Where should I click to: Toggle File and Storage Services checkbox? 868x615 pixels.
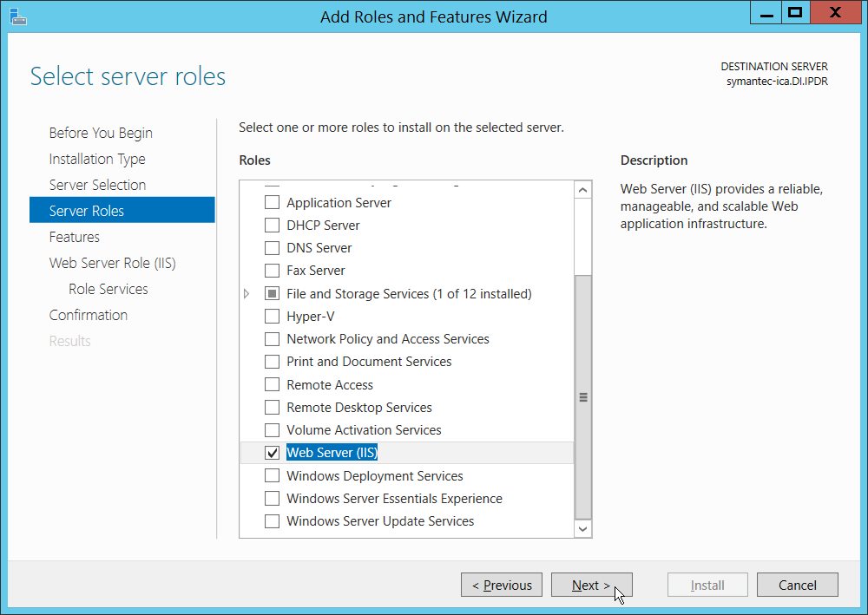tap(273, 294)
